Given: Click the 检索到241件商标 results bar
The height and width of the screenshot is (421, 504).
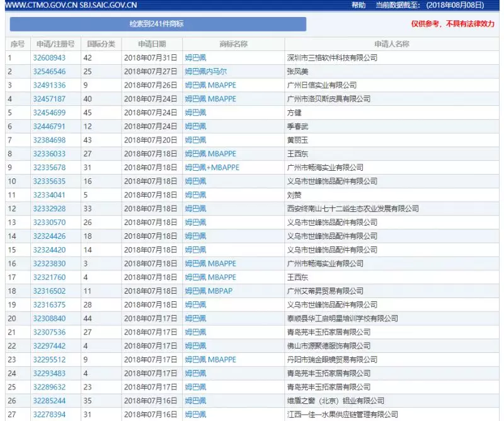Looking at the screenshot, I should tap(158, 24).
